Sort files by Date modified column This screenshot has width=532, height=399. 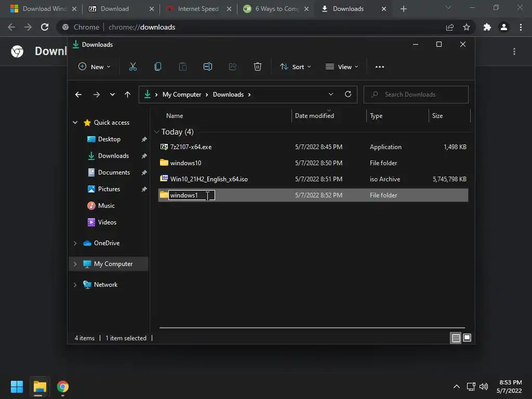tap(314, 116)
